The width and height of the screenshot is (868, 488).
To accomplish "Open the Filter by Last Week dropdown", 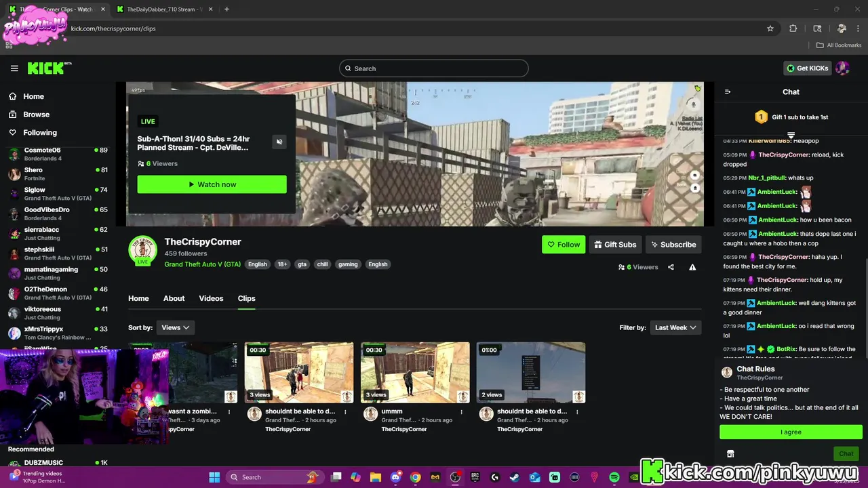I will [675, 327].
